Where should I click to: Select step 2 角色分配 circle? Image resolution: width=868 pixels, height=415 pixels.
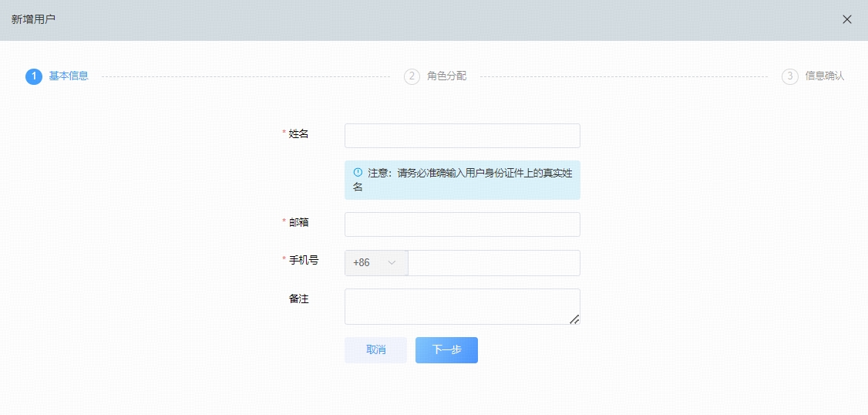[412, 76]
